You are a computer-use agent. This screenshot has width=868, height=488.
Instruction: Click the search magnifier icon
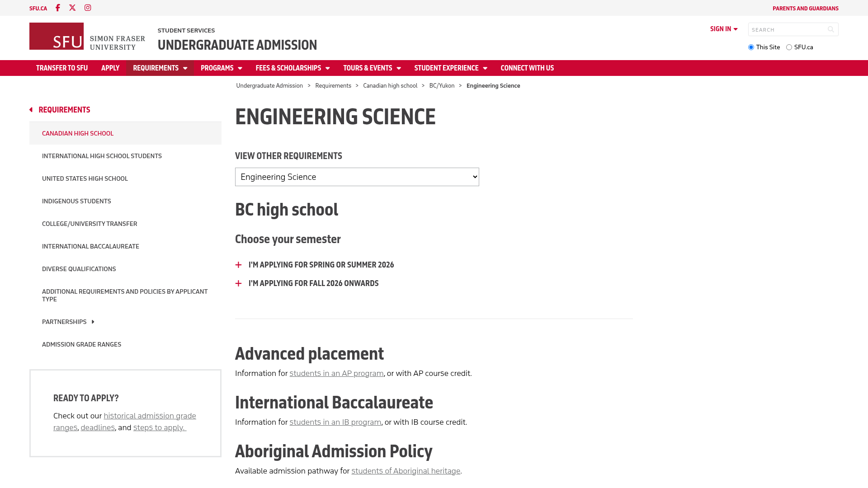(830, 29)
